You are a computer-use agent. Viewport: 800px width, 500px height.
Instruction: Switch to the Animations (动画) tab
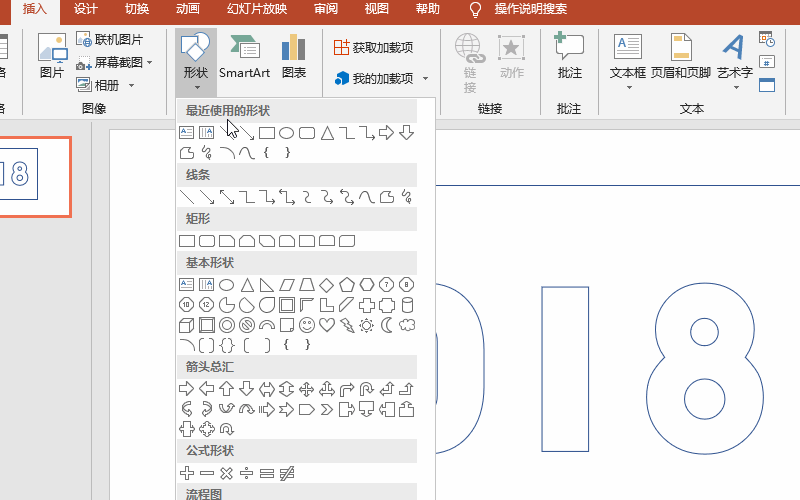pyautogui.click(x=188, y=9)
